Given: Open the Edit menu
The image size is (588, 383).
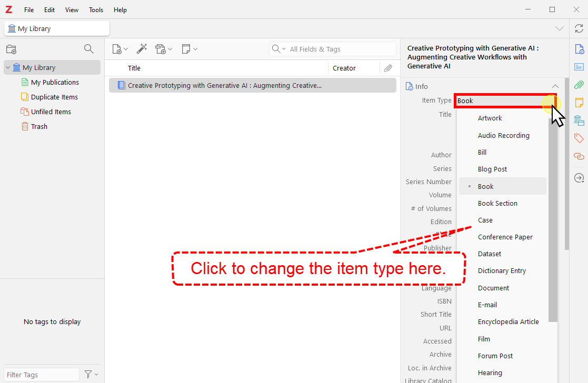Looking at the screenshot, I should click(49, 9).
